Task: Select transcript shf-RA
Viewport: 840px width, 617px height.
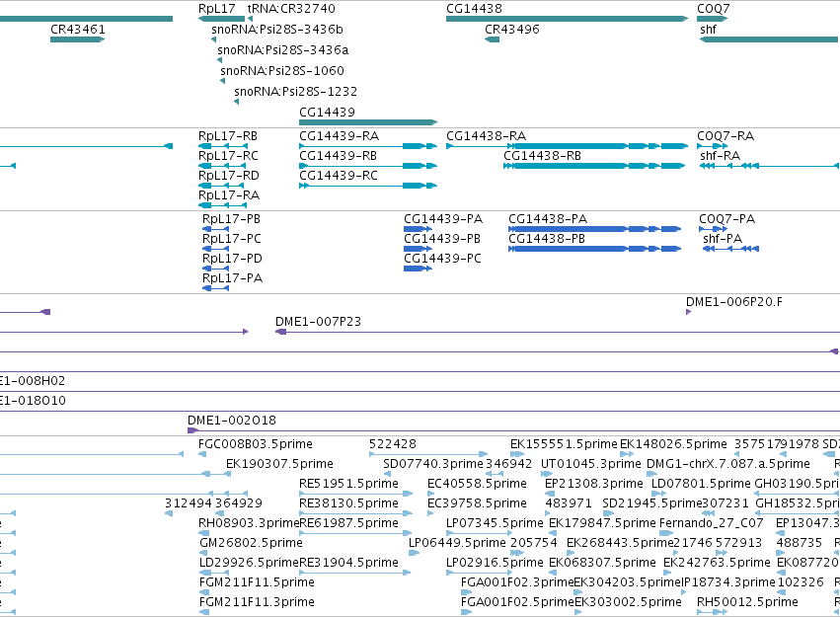Action: [720, 156]
